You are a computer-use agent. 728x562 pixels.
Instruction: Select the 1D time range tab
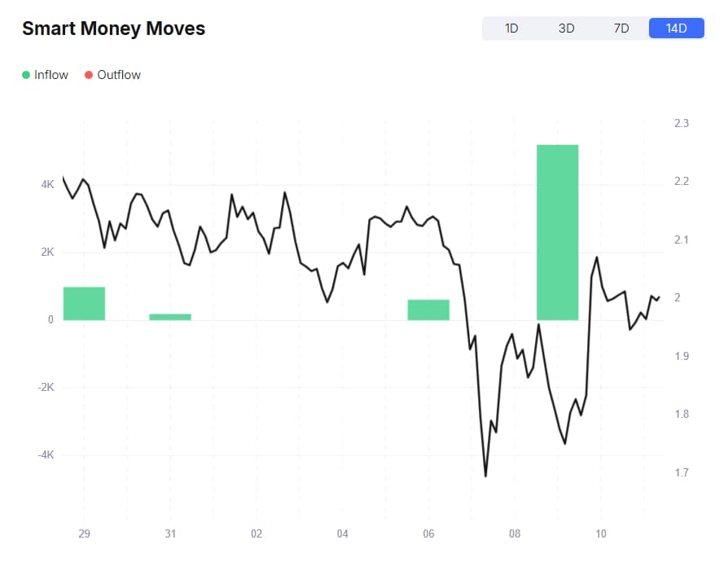point(511,29)
